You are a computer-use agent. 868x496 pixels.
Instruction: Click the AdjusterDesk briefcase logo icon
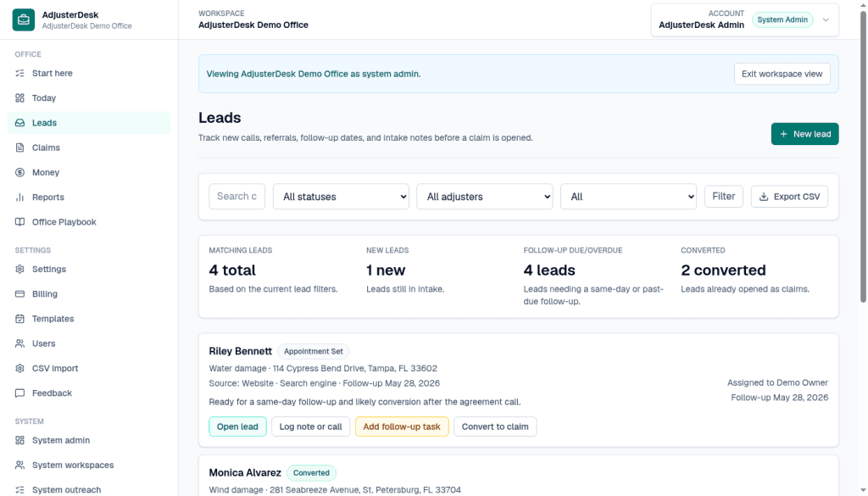click(x=23, y=20)
